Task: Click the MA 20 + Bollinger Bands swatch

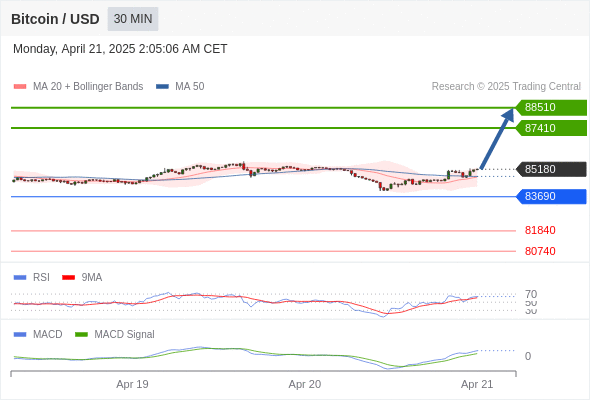Action: coord(20,87)
